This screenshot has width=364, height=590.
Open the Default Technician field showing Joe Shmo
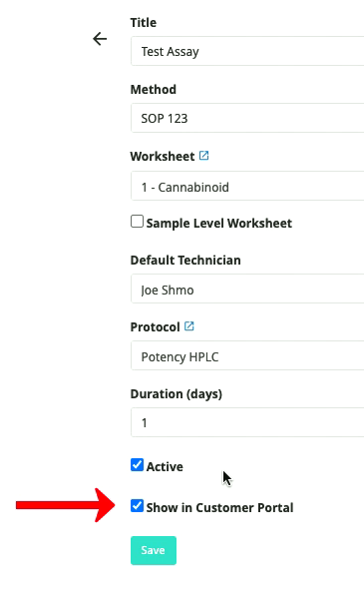247,289
